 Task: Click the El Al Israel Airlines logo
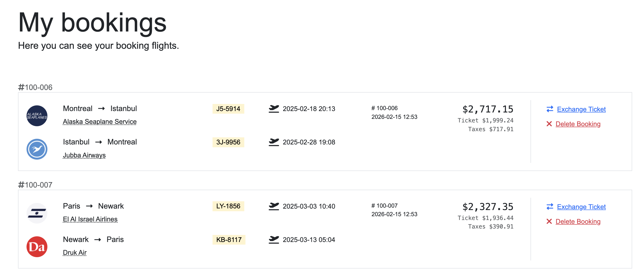tap(37, 213)
